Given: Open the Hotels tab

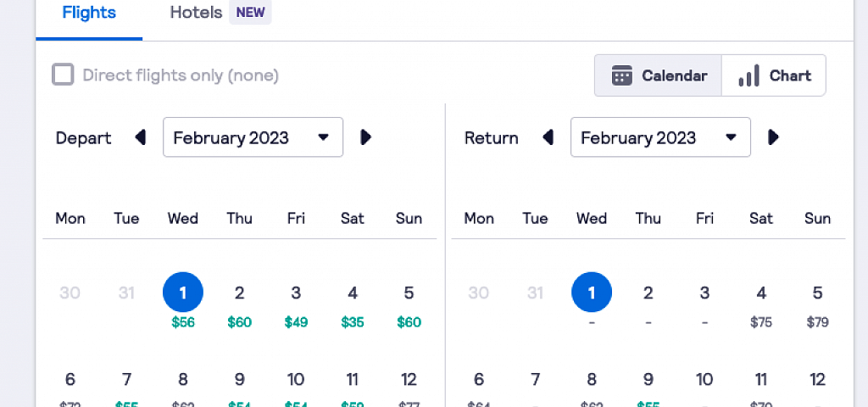Looking at the screenshot, I should tap(220, 13).
